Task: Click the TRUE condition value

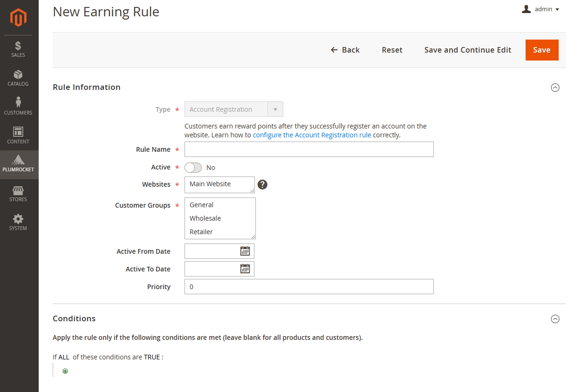Action: pyautogui.click(x=152, y=357)
